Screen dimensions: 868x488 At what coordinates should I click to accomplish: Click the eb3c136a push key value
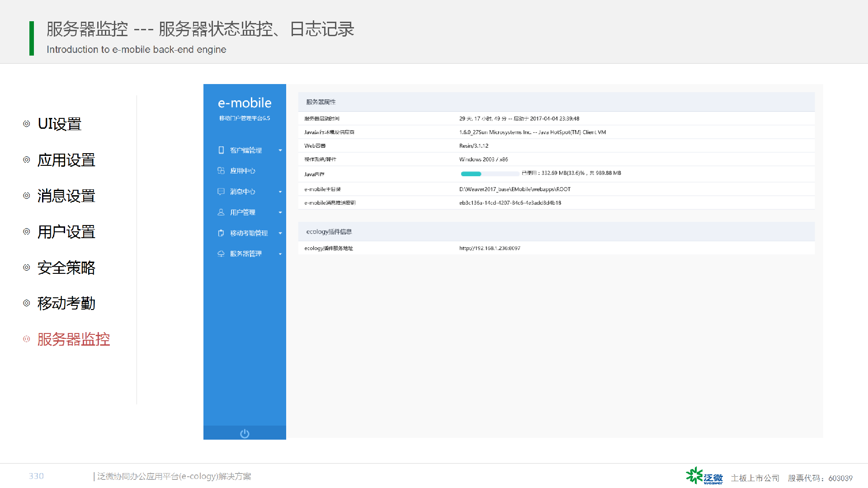(x=510, y=203)
